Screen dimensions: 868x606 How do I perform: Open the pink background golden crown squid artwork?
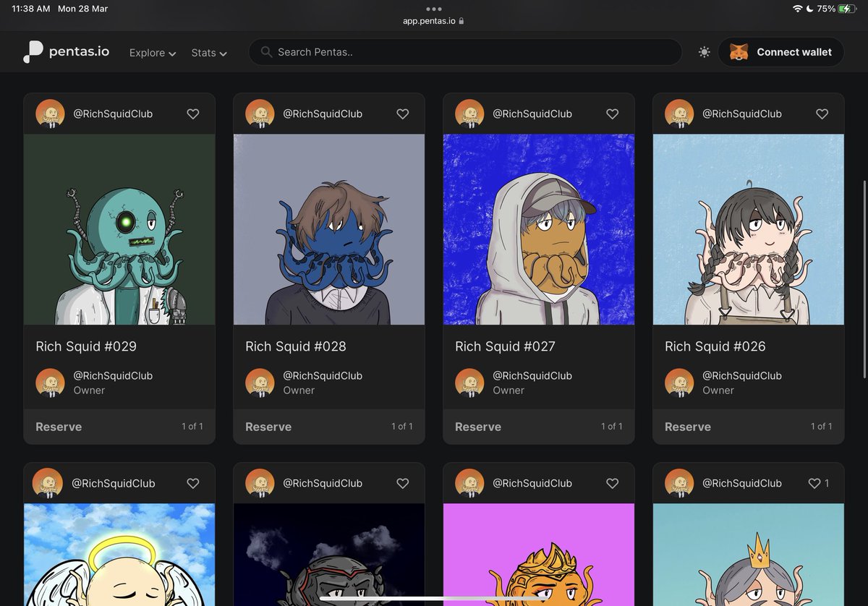(539, 554)
